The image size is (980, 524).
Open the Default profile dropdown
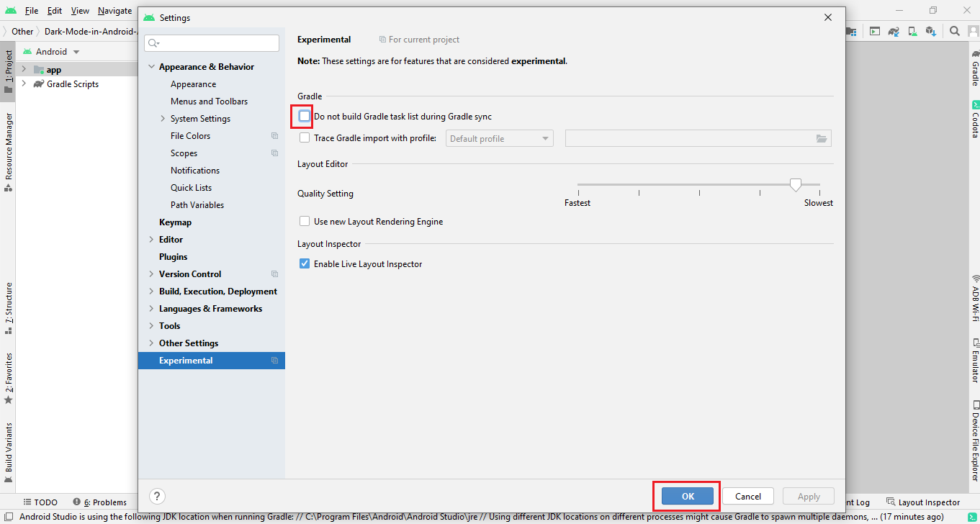click(x=499, y=138)
